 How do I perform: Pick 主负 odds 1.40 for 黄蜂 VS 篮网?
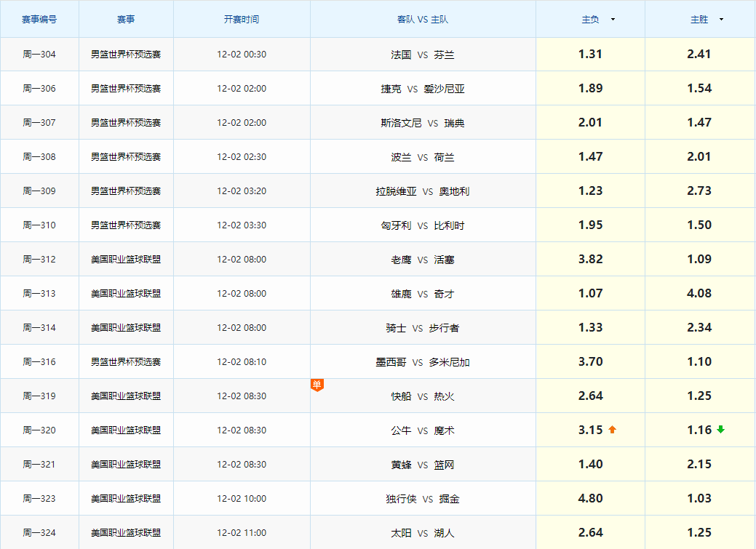pos(590,464)
